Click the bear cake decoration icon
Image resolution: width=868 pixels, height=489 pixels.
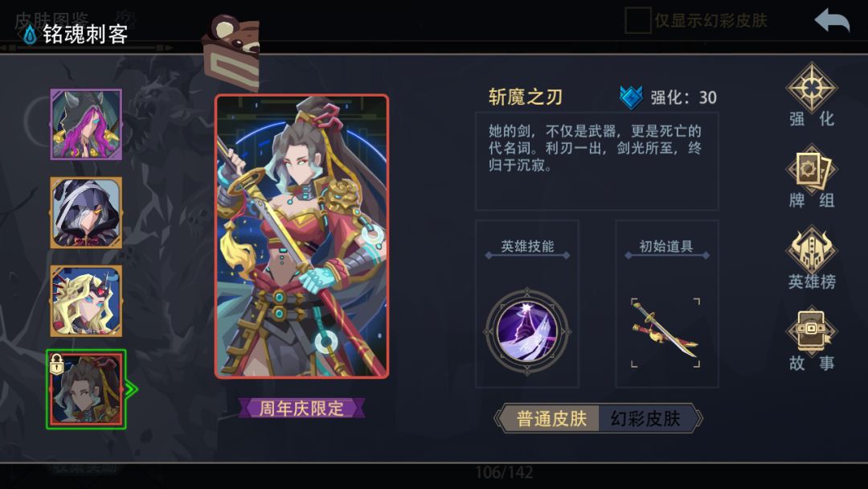coord(231,52)
